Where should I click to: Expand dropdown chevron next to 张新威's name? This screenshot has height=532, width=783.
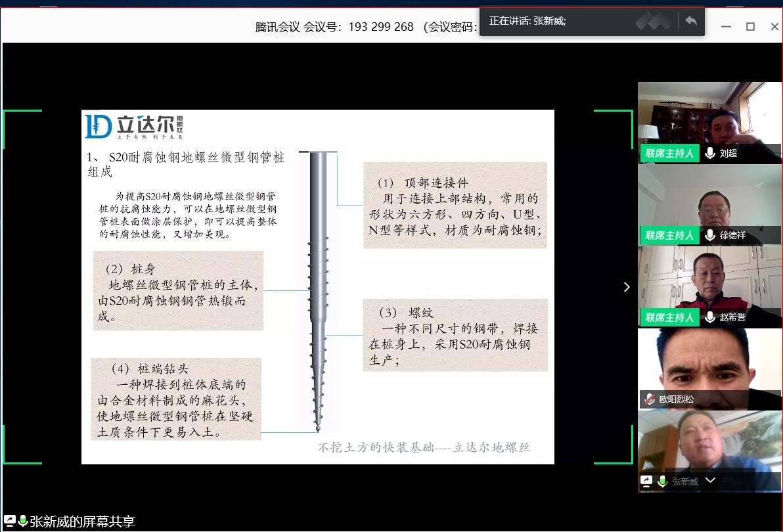tap(710, 481)
